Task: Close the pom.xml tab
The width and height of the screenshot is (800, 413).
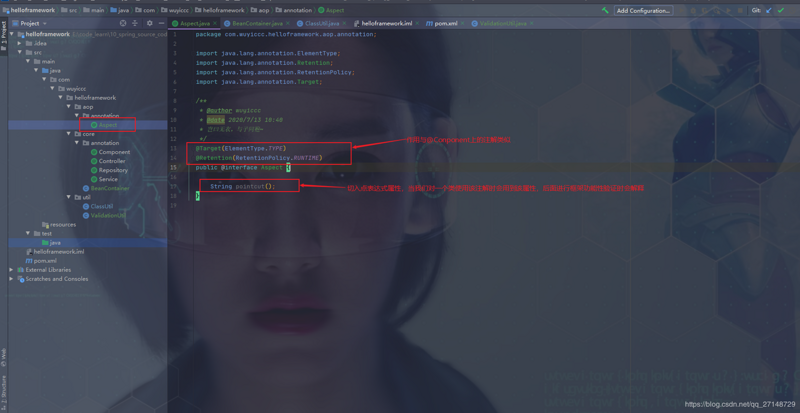Action: tap(463, 23)
